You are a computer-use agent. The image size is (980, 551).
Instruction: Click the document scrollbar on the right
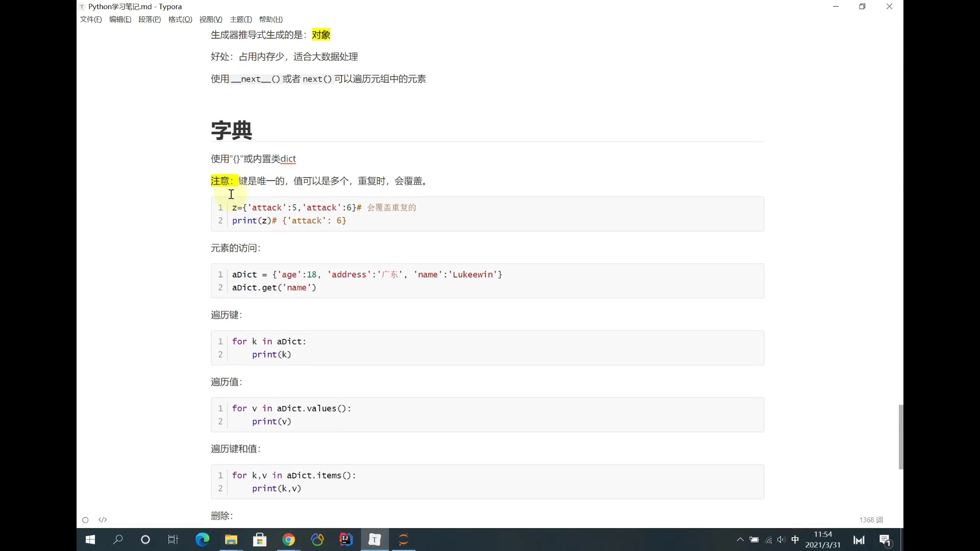900,436
